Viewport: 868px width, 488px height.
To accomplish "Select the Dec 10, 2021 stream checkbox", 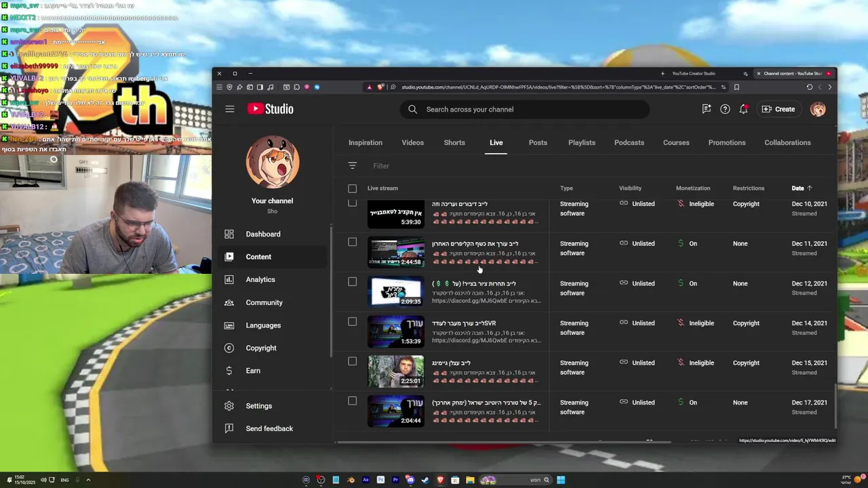I will point(352,203).
